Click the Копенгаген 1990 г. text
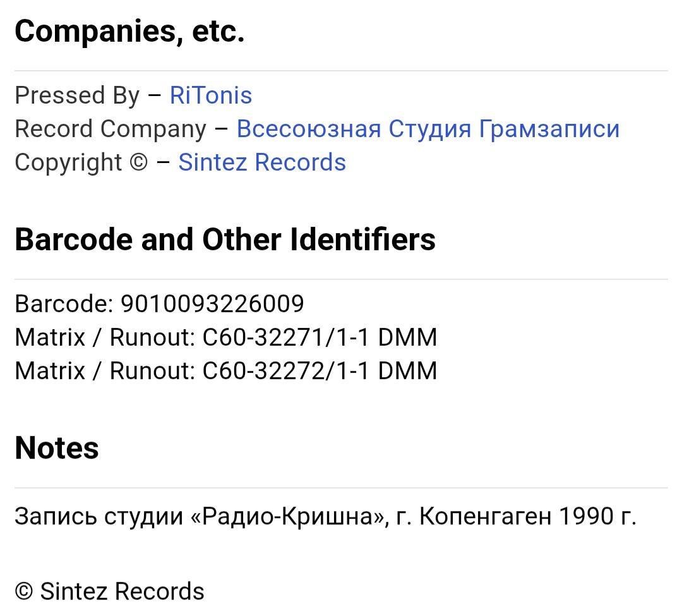This screenshot has height=616, width=682. (x=527, y=517)
